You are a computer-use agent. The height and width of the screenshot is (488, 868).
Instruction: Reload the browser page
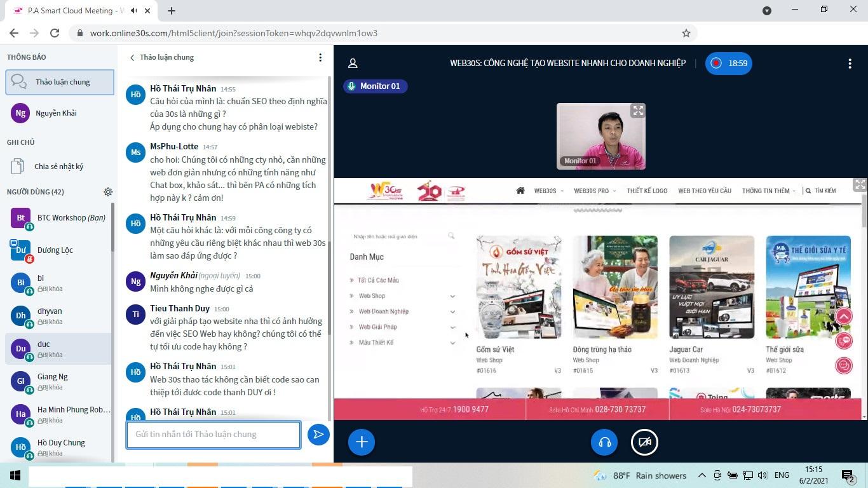[x=55, y=33]
